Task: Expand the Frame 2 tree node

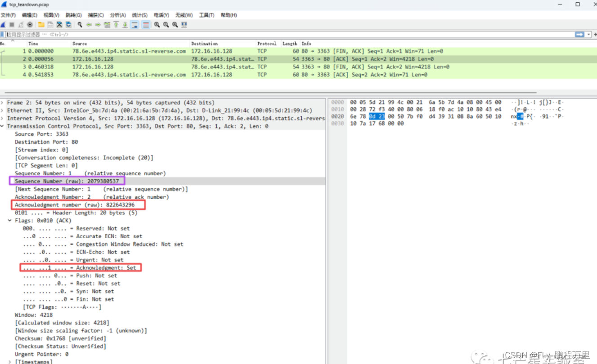Action: 3,102
